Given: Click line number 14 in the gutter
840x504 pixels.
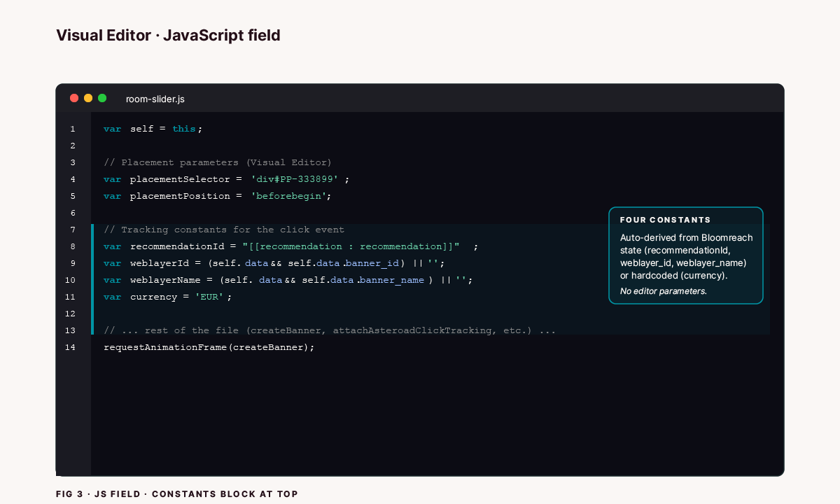Looking at the screenshot, I should point(70,347).
